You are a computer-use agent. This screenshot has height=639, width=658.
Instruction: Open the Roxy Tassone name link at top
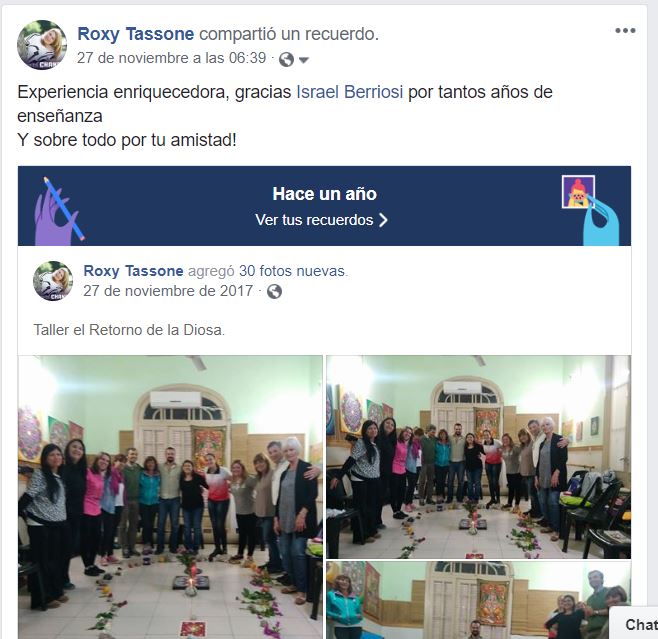click(x=136, y=34)
